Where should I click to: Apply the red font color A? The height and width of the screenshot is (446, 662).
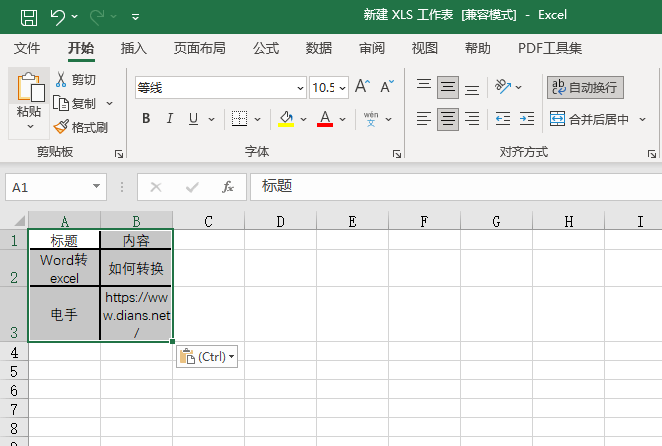(x=325, y=119)
